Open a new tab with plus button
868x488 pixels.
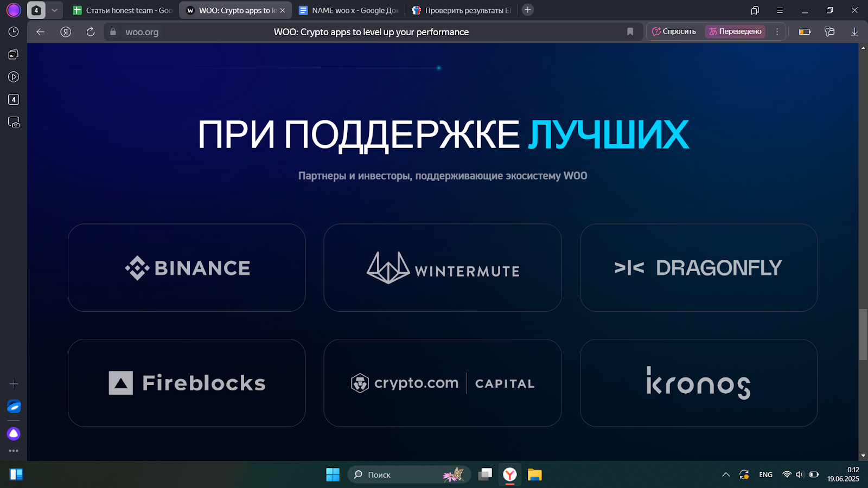point(528,10)
